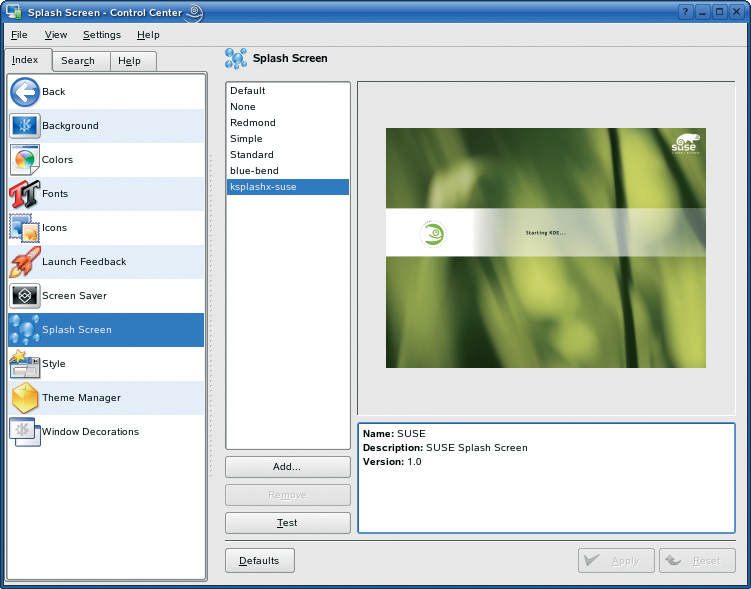Viewport: 751px width, 589px height.
Task: Click the Add... button
Action: pos(288,467)
